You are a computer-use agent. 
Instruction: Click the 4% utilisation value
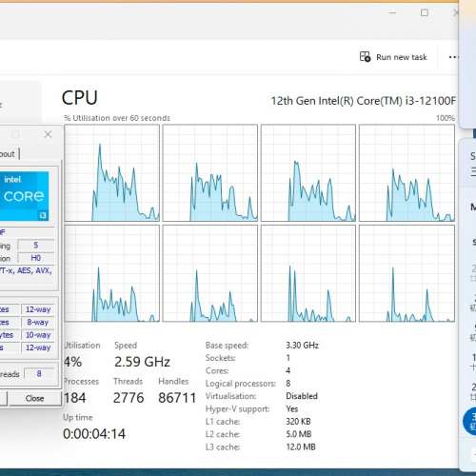coord(73,362)
